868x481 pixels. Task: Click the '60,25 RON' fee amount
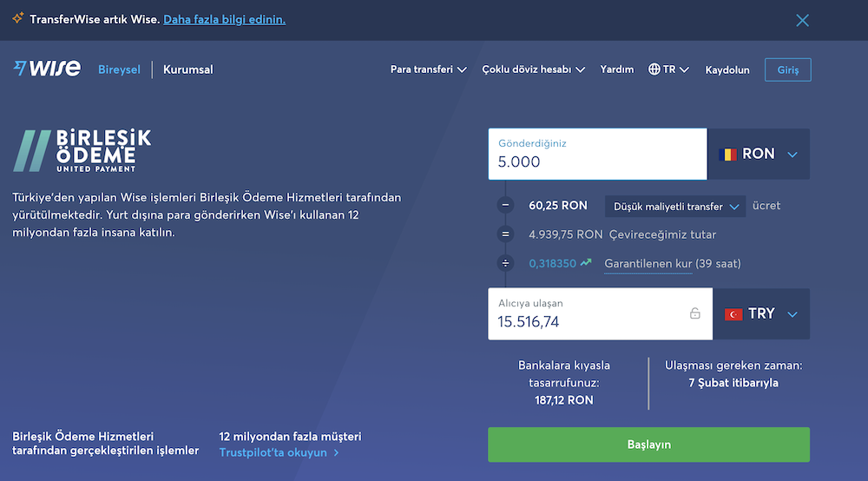coord(558,206)
